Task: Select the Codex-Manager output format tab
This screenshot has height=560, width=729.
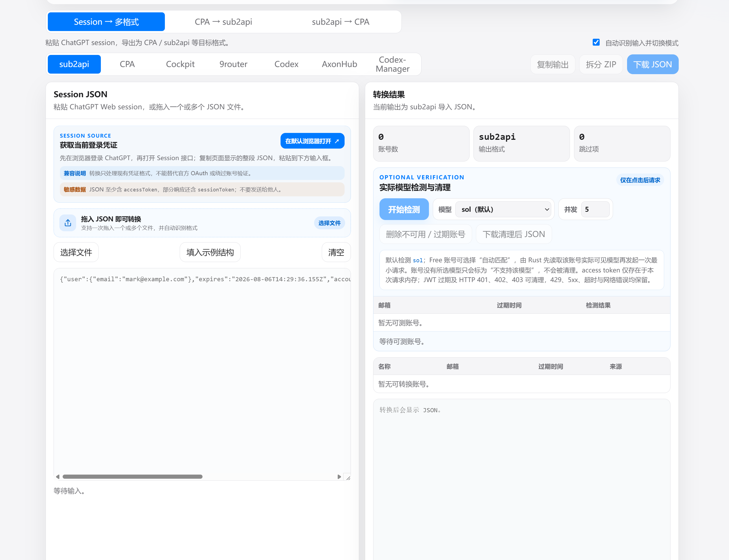Action: click(392, 64)
